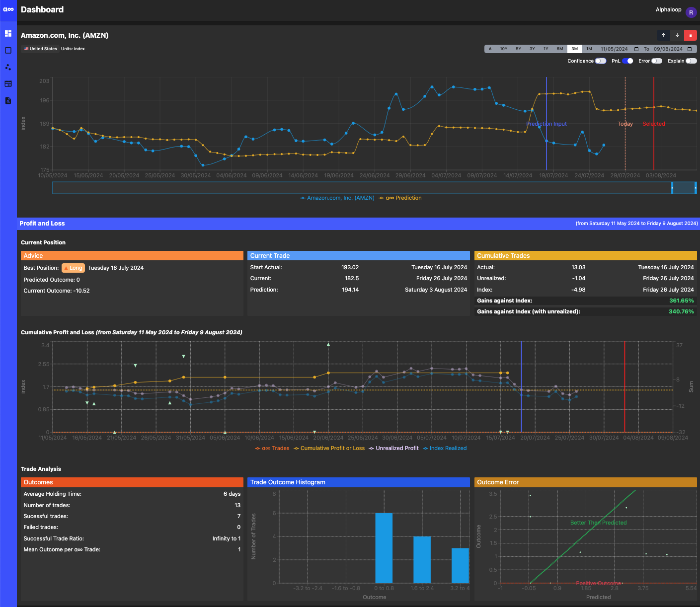Select the 3Y time range
Viewport: 700px width, 607px height.
(x=532, y=49)
